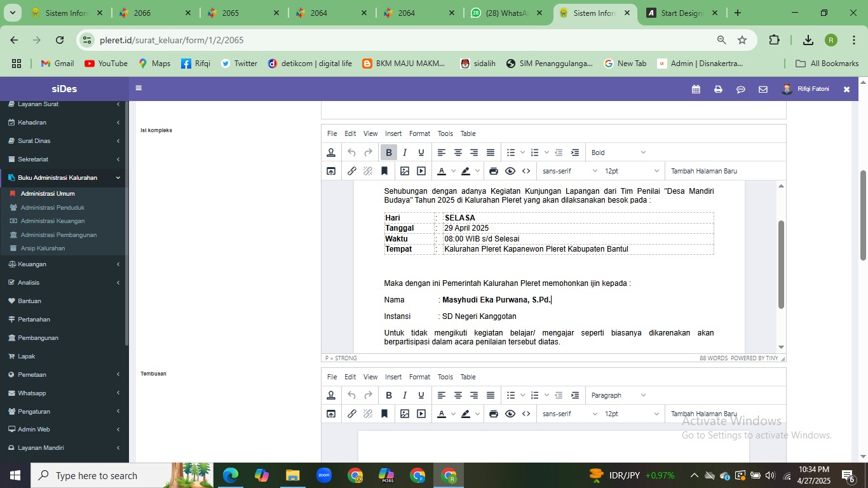Open text color arrow in Isi kompleks editor
868x488 pixels.
453,171
